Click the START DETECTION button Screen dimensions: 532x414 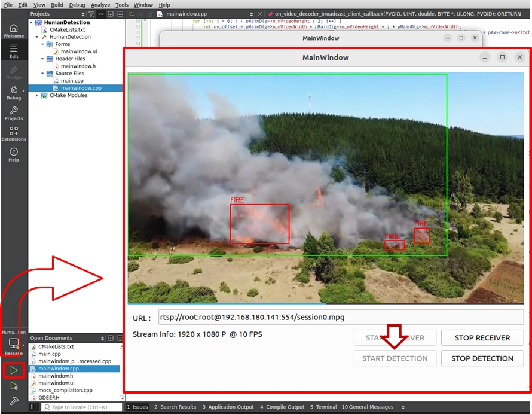click(395, 358)
